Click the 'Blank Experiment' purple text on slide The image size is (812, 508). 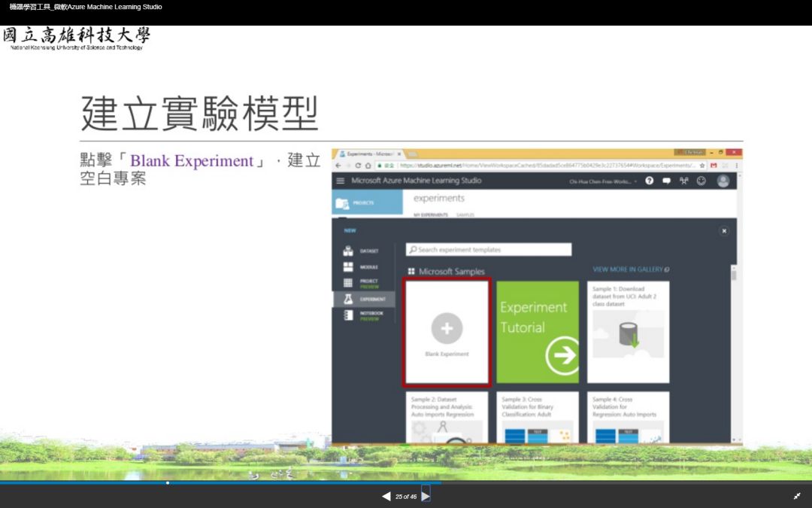point(192,161)
